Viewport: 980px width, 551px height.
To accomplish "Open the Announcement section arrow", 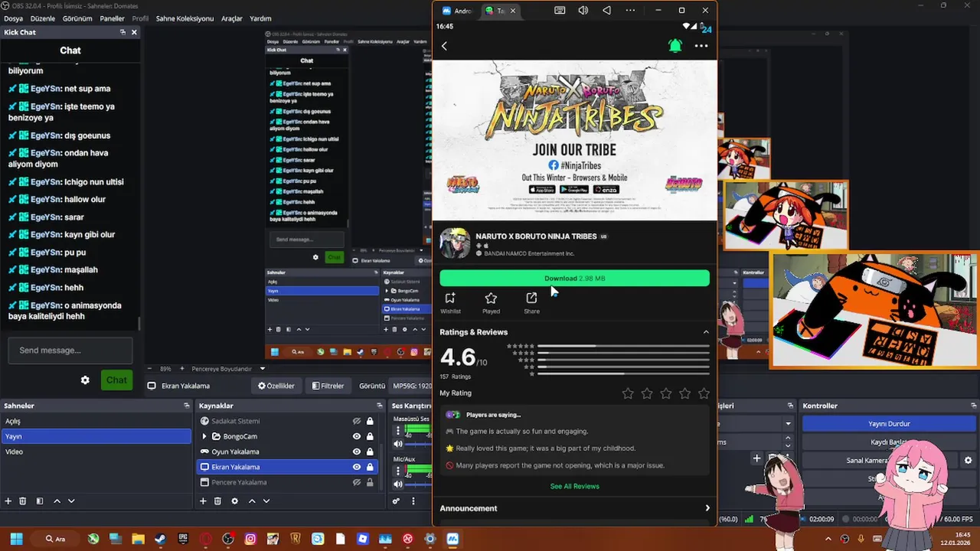I will 707,508.
